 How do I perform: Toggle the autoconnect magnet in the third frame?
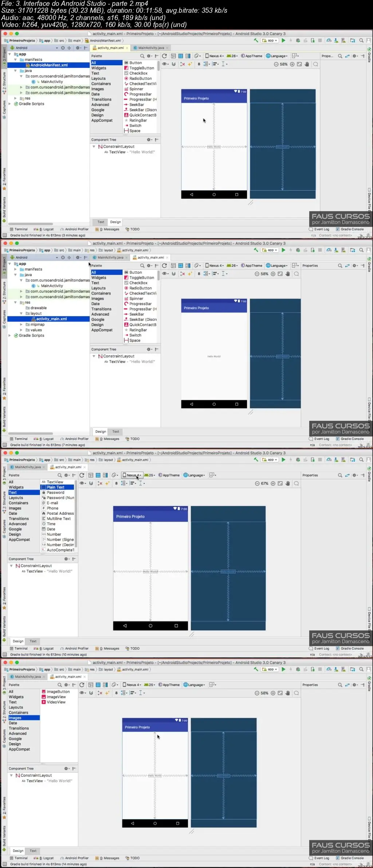coord(91,483)
